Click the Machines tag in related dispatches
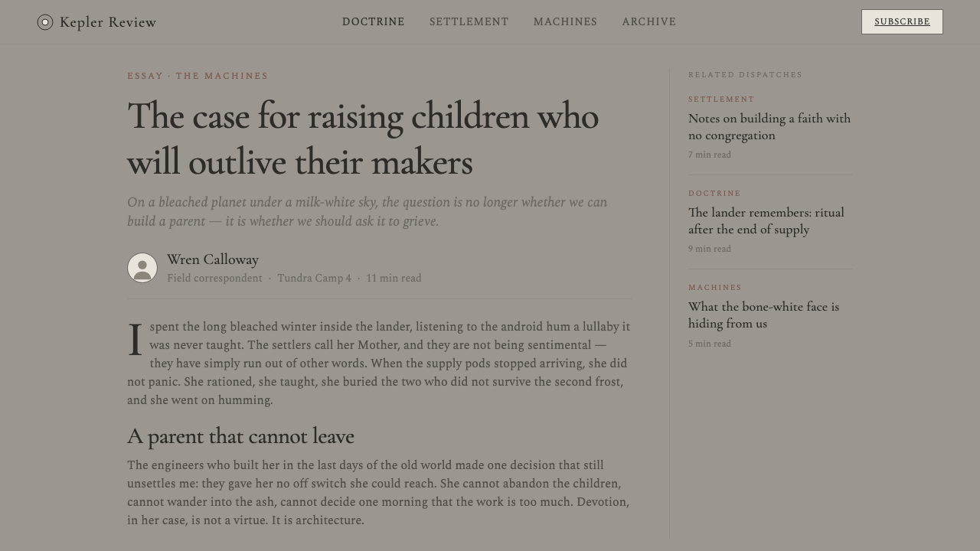 coord(715,288)
